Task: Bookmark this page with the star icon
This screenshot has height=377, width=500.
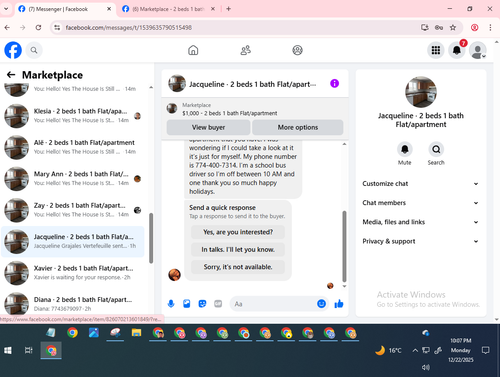Action: 453,27
